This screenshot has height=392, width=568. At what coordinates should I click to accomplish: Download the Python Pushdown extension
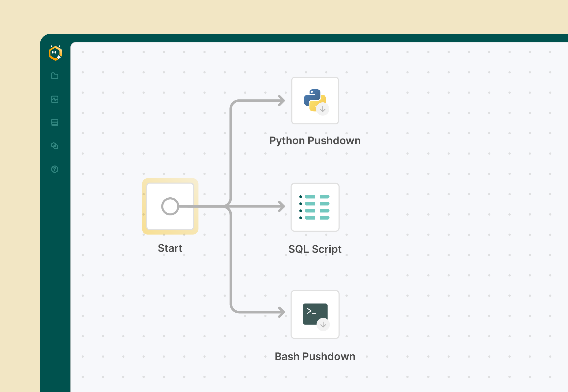pyautogui.click(x=322, y=109)
